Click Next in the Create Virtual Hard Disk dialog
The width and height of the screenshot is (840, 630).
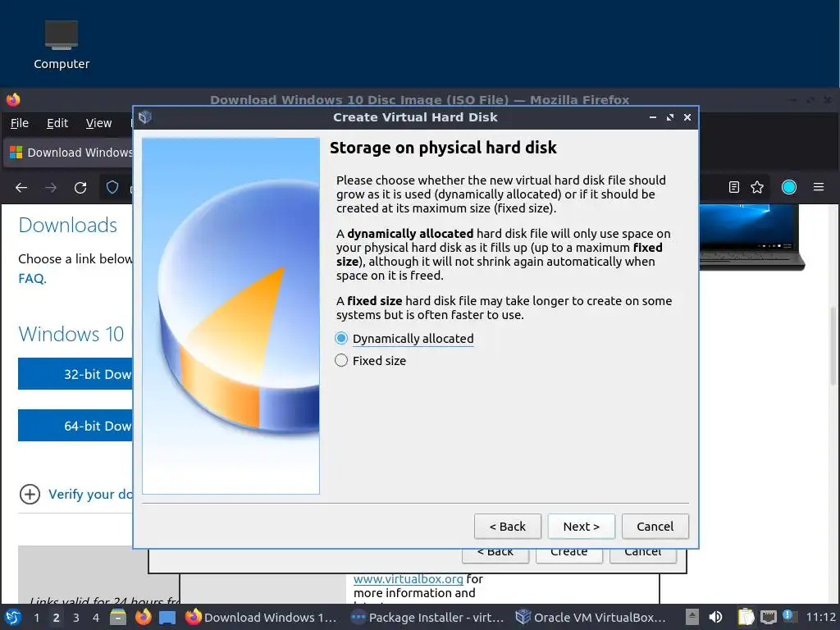(582, 527)
